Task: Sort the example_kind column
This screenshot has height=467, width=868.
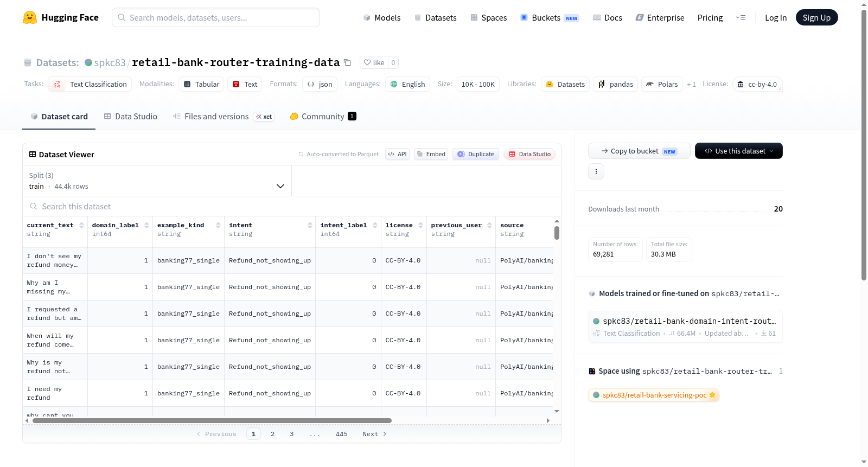Action: click(x=218, y=225)
